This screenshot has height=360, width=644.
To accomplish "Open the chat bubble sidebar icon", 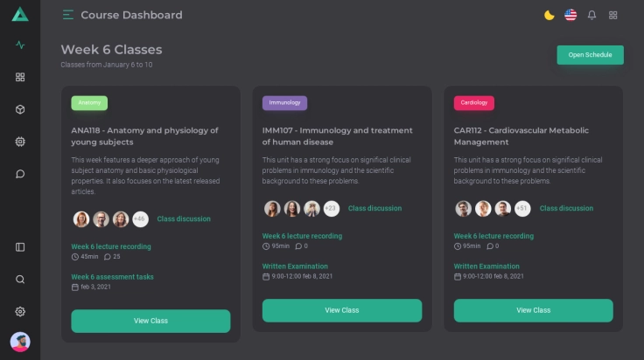I will 20,174.
